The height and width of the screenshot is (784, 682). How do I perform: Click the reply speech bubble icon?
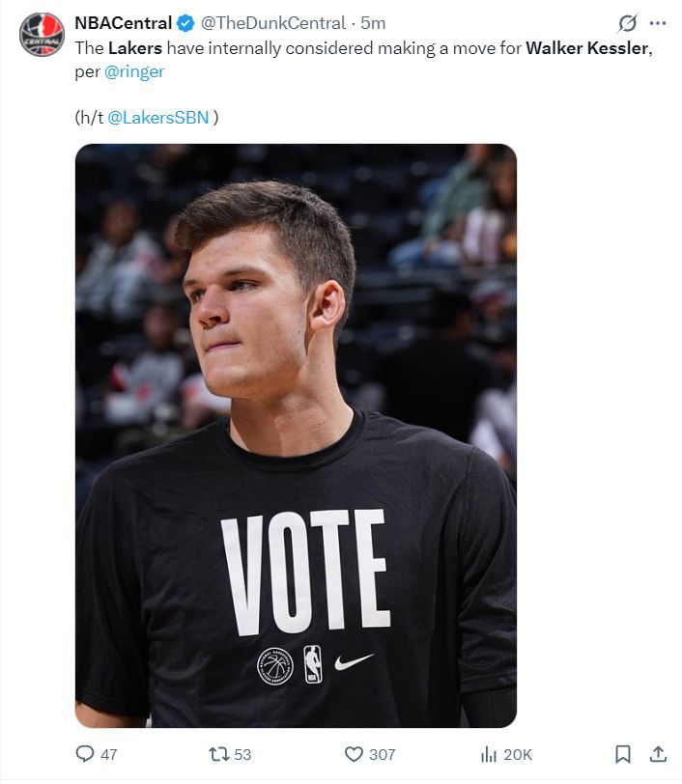tap(85, 753)
